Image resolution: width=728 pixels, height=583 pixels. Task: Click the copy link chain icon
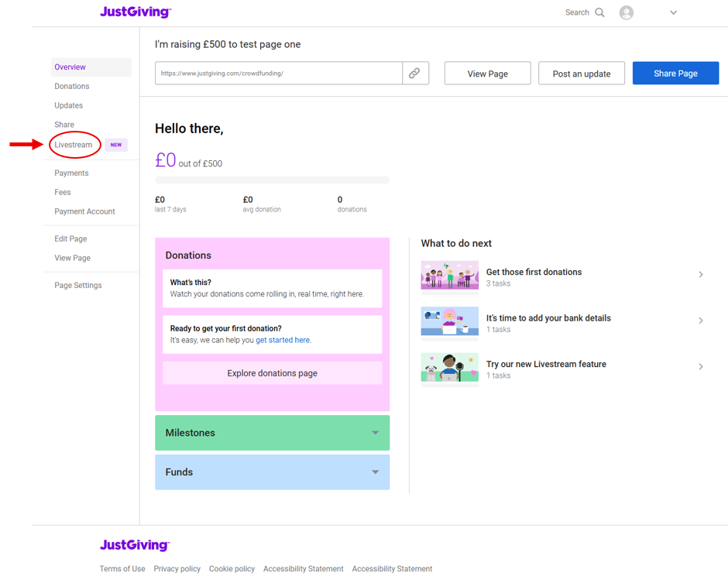click(x=415, y=74)
